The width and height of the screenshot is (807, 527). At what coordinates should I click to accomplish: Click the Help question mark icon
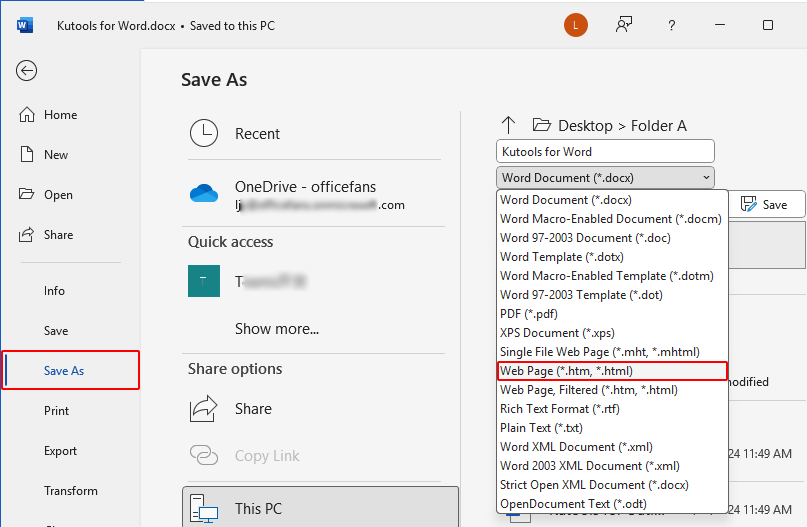(671, 25)
